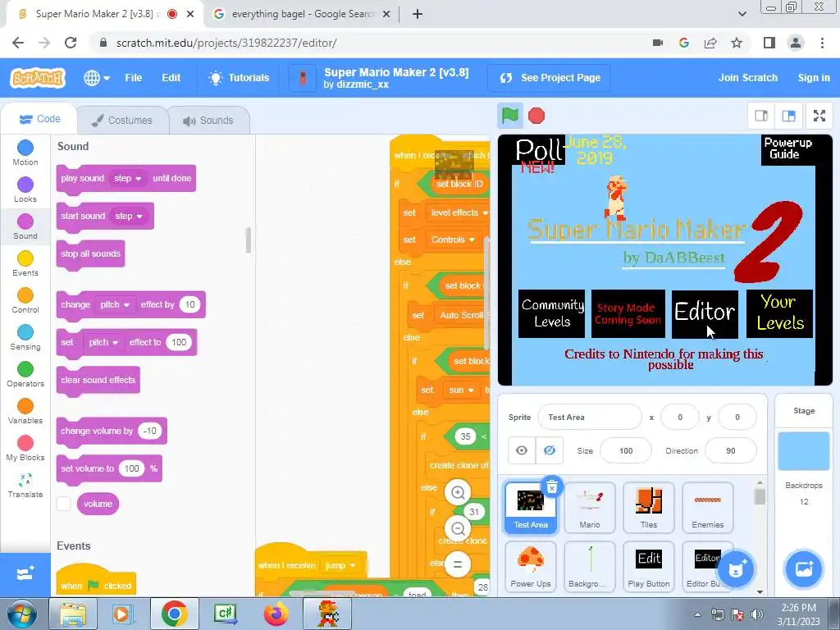Click the Editor button on the stage
This screenshot has width=840, height=630.
[705, 313]
